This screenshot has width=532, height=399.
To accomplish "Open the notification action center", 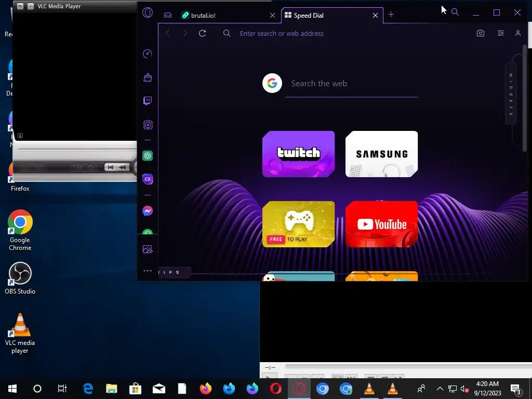I will coord(516,390).
